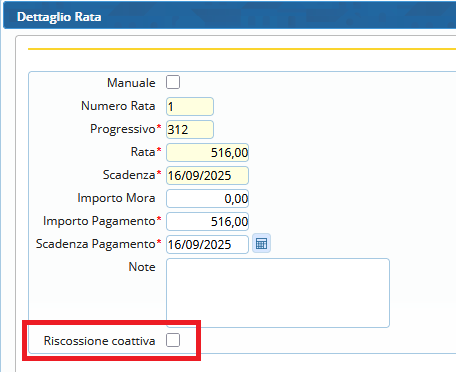The width and height of the screenshot is (456, 372).
Task: Open the Scadenza Pagamento calendar picker
Action: click(x=261, y=244)
